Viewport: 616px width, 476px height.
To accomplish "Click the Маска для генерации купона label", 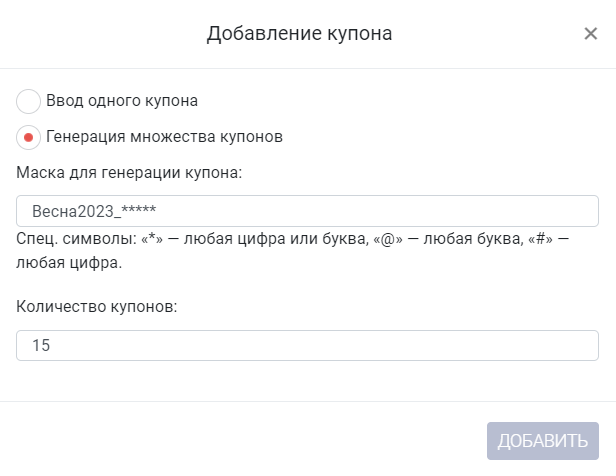I will pyautogui.click(x=129, y=172).
